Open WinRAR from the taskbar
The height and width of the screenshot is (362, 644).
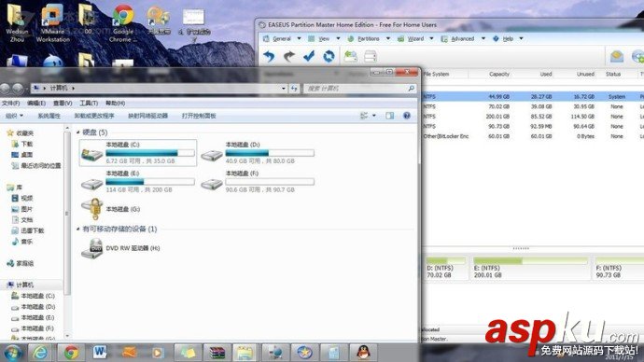point(217,352)
